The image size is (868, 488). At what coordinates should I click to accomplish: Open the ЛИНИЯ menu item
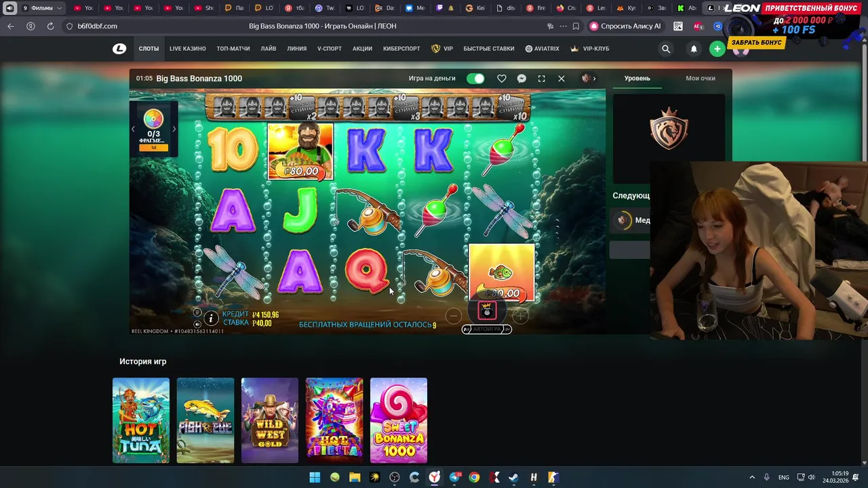pyautogui.click(x=297, y=49)
